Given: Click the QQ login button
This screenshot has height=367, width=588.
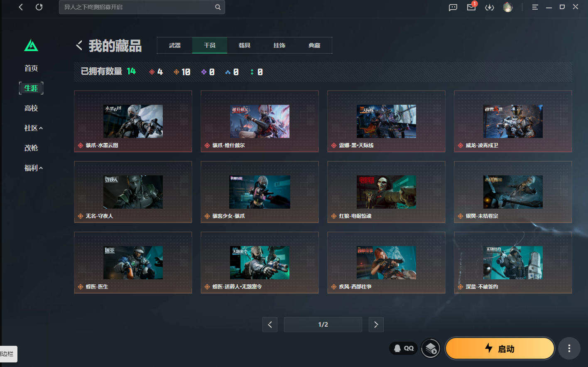Looking at the screenshot, I should tap(403, 348).
